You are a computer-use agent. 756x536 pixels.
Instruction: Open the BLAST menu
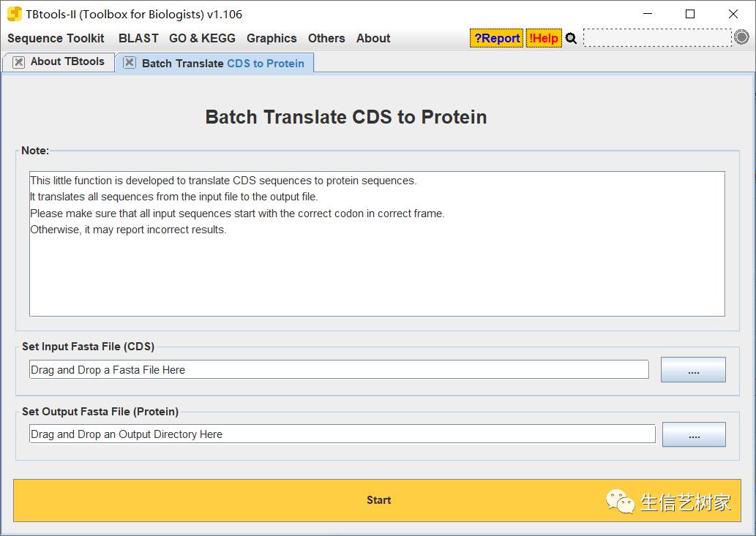click(138, 39)
